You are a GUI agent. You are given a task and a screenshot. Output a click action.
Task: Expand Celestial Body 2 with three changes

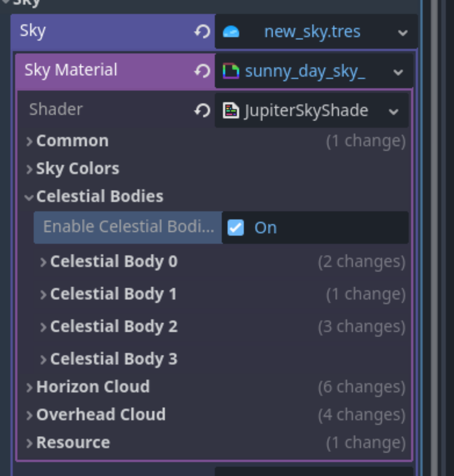pyautogui.click(x=43, y=326)
